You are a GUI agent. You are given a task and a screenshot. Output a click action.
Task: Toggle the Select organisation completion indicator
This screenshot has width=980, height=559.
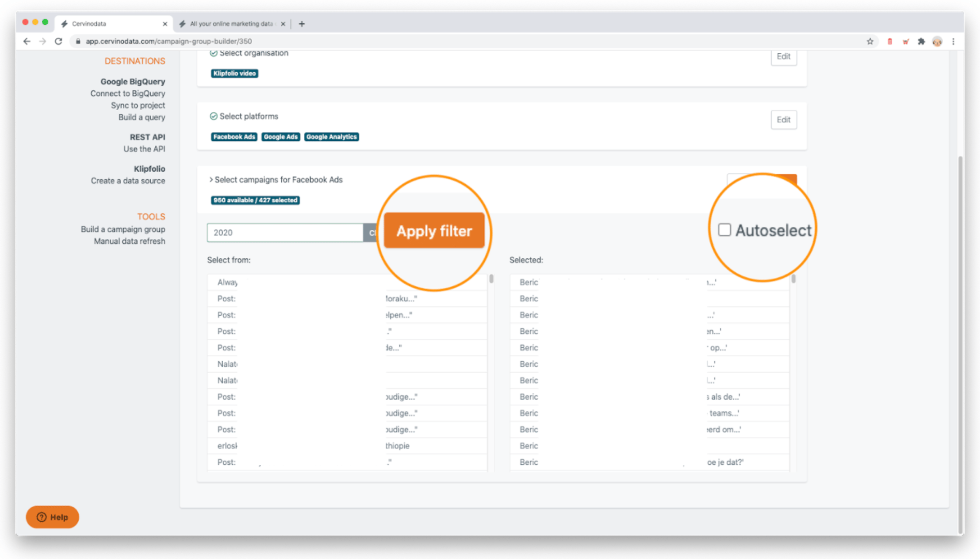pyautogui.click(x=213, y=52)
